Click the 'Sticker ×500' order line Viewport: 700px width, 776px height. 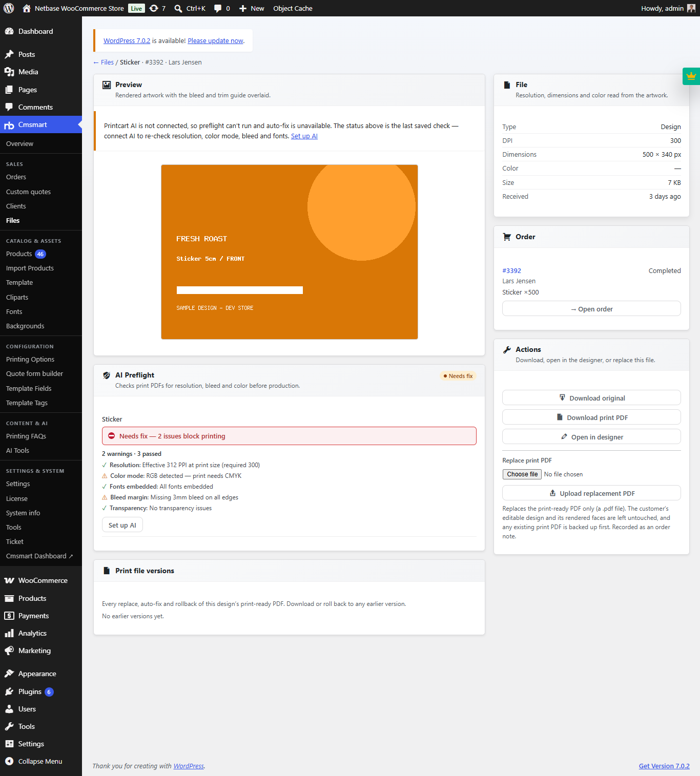[x=521, y=292]
